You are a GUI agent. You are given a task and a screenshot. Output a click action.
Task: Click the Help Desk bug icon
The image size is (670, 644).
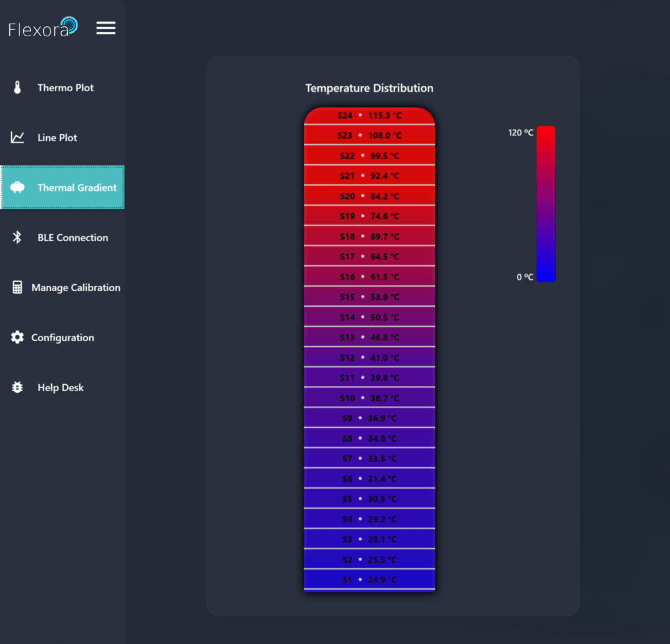click(x=17, y=387)
